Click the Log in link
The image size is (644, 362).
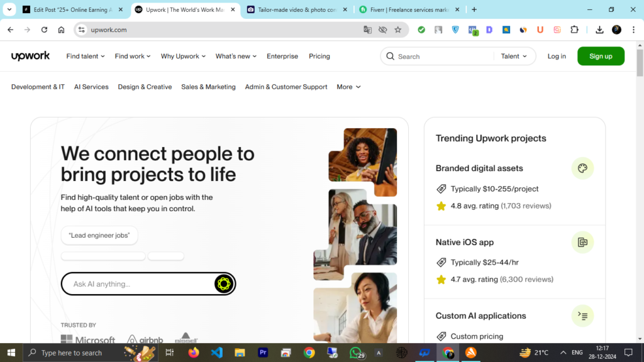click(x=557, y=56)
